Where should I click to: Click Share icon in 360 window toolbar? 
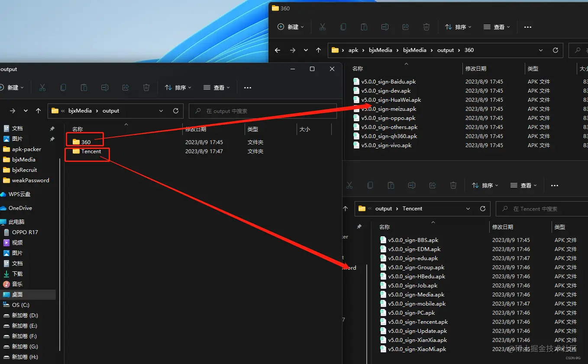click(x=406, y=27)
